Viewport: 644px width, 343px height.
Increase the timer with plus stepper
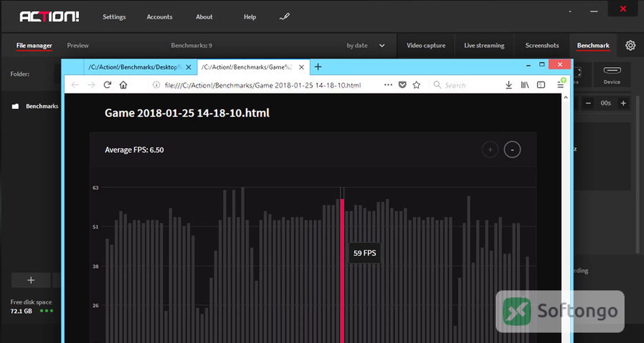tap(623, 103)
